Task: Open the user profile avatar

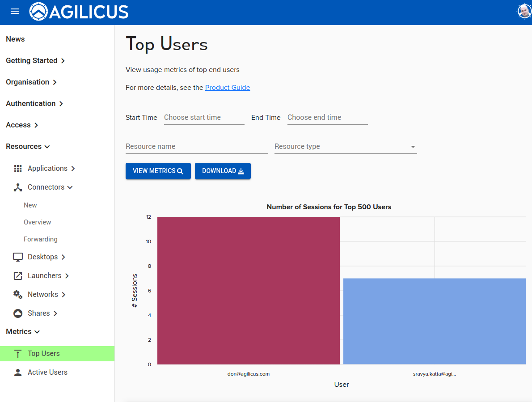Action: tap(524, 12)
